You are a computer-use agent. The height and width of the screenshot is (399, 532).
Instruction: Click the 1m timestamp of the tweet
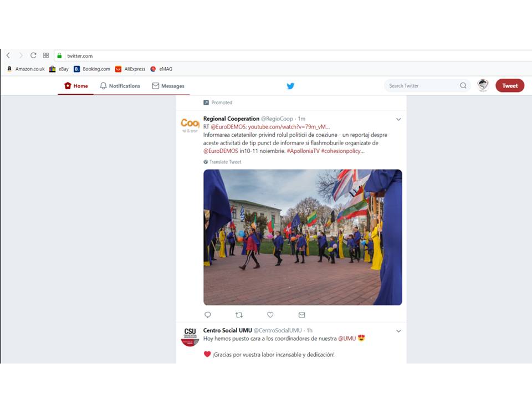pos(301,119)
